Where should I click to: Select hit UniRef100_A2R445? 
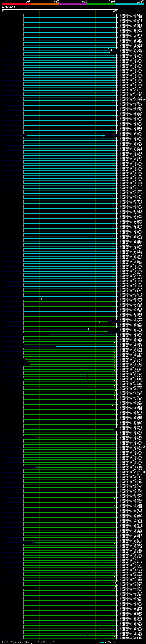(x=131, y=361)
